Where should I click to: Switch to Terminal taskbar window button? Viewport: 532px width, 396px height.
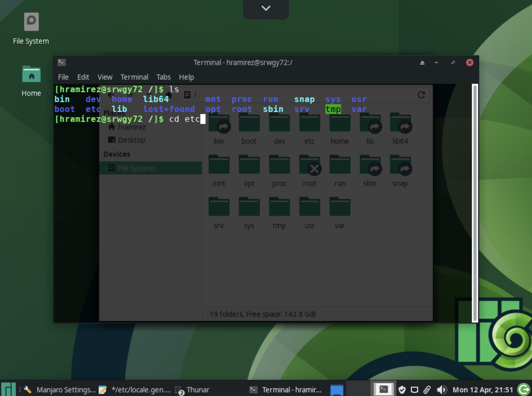tap(285, 390)
